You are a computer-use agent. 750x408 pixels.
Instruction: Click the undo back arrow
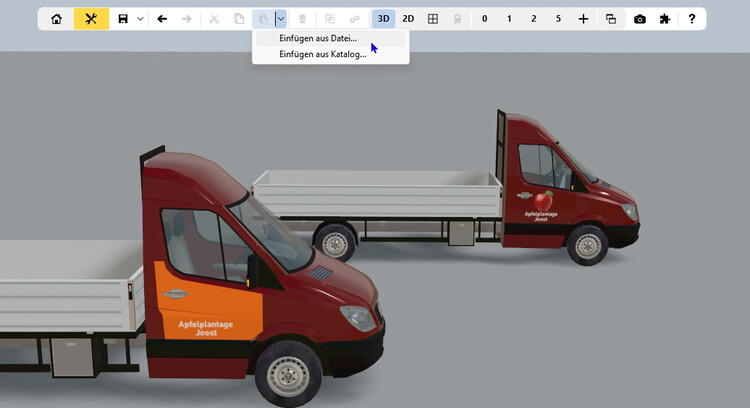pyautogui.click(x=163, y=19)
